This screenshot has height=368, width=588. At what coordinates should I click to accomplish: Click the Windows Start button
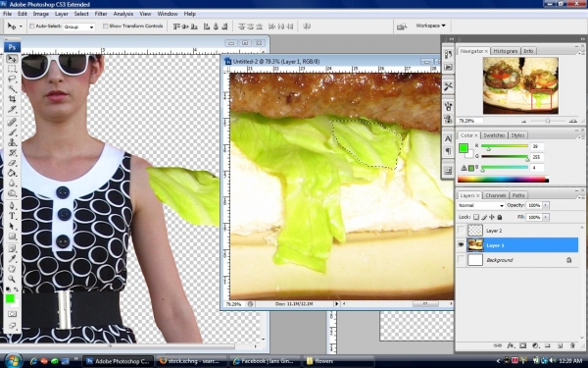[14, 361]
